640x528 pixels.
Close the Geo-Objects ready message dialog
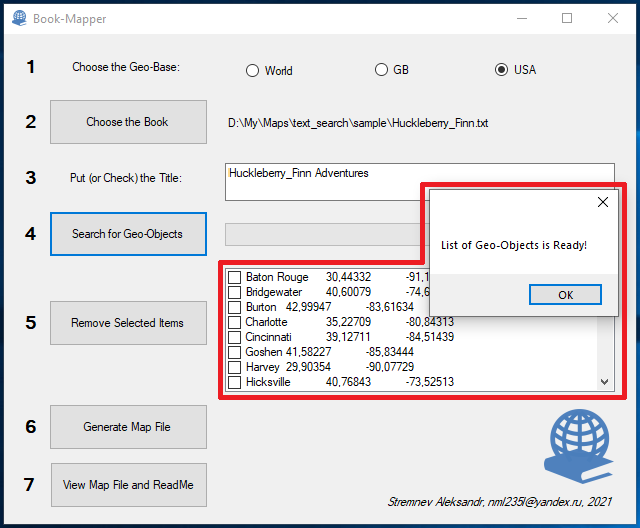(603, 202)
